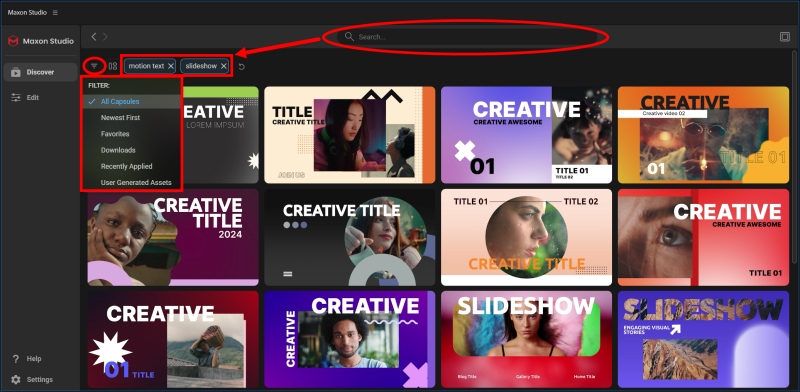Click the magnifier icon in the search bar
The width and height of the screenshot is (800, 392).
(349, 37)
